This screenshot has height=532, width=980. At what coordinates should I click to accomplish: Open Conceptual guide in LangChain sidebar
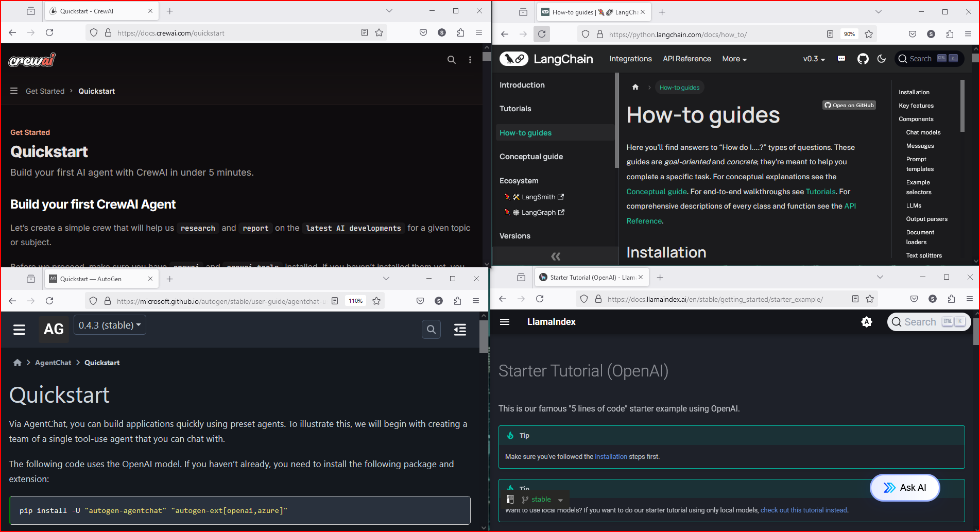click(531, 157)
